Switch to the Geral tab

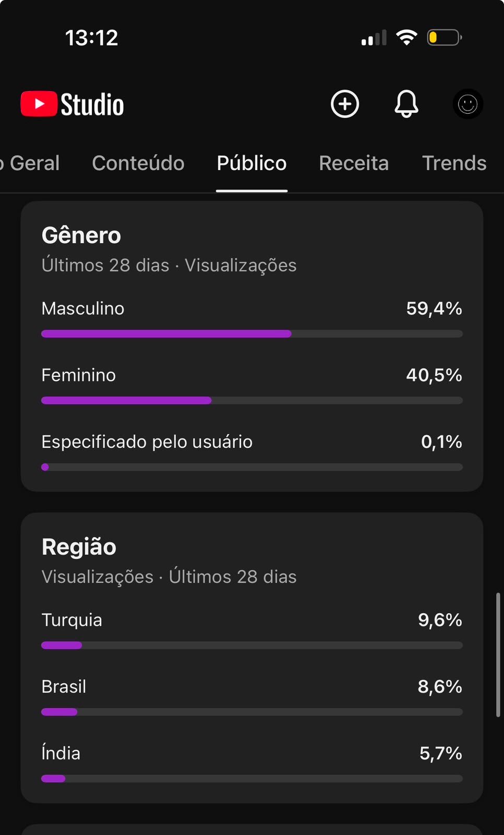click(x=30, y=163)
